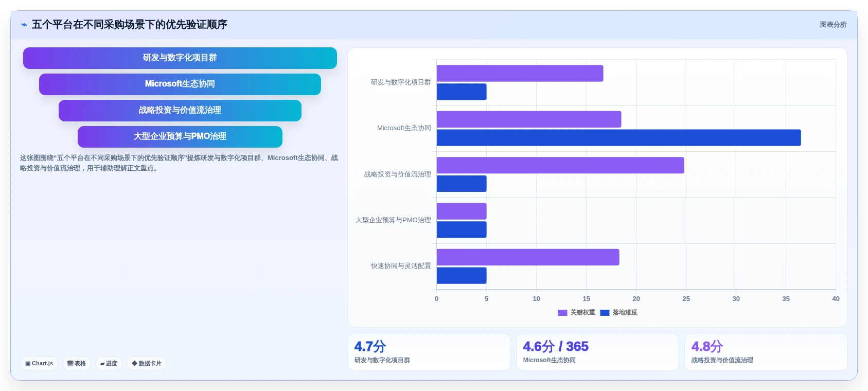This screenshot has width=868, height=391.
Task: Click the blue 落地难度 bar for 快速协同与灵活配置
Action: coord(462,276)
